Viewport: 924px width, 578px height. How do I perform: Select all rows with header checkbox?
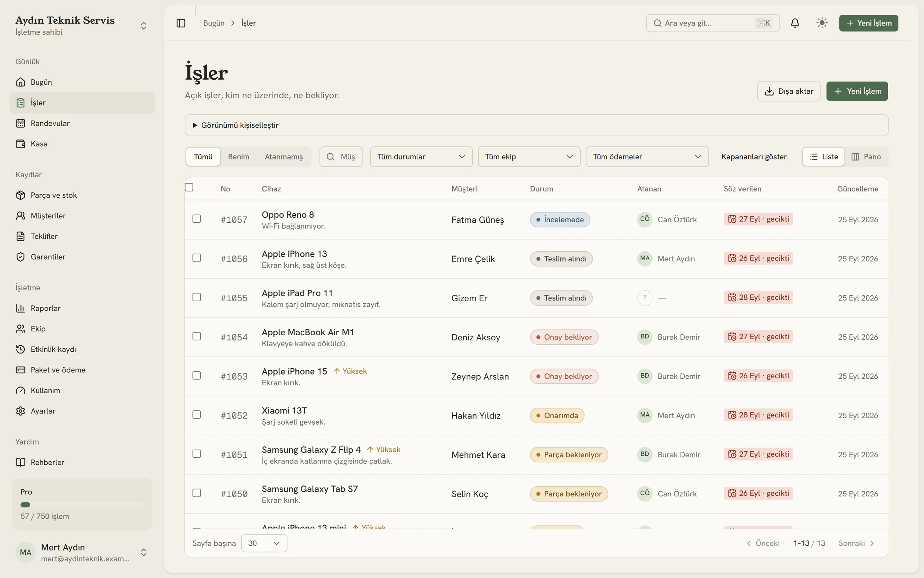(189, 187)
